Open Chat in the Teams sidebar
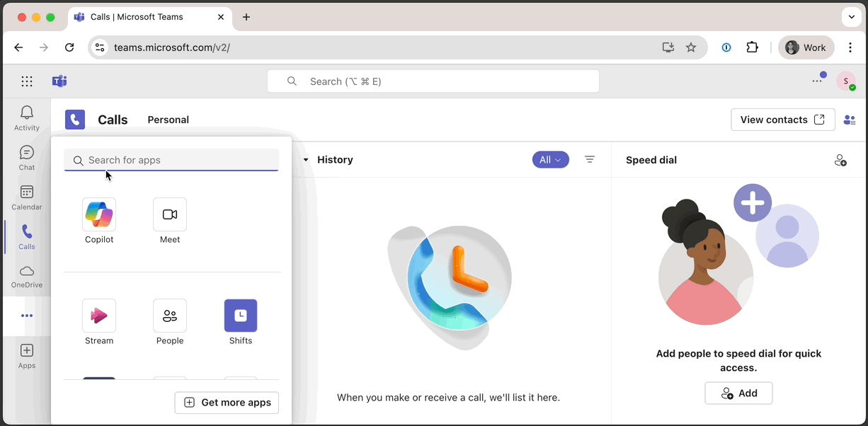Image resolution: width=868 pixels, height=426 pixels. (x=27, y=158)
